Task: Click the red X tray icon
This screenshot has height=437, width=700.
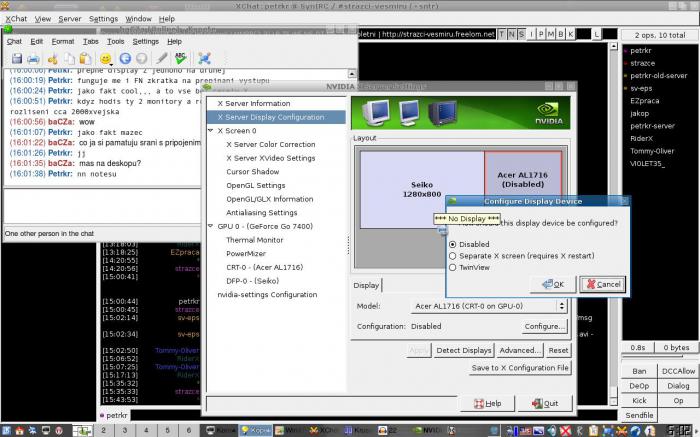Action: tap(566, 431)
